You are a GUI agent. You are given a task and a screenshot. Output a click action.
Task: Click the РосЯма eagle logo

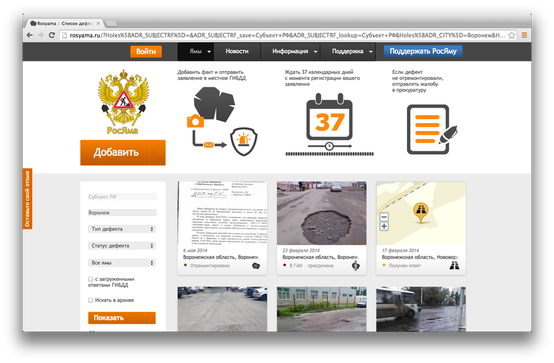123,102
